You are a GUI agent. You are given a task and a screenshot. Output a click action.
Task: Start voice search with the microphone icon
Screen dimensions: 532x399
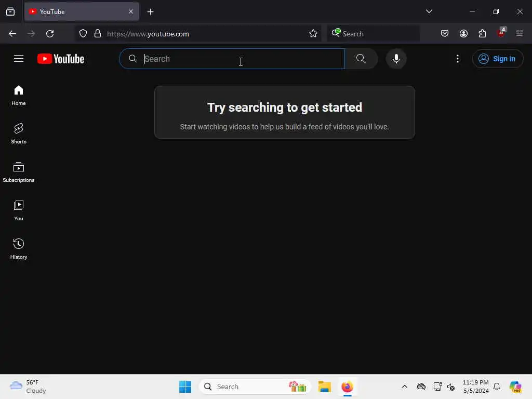pyautogui.click(x=396, y=59)
